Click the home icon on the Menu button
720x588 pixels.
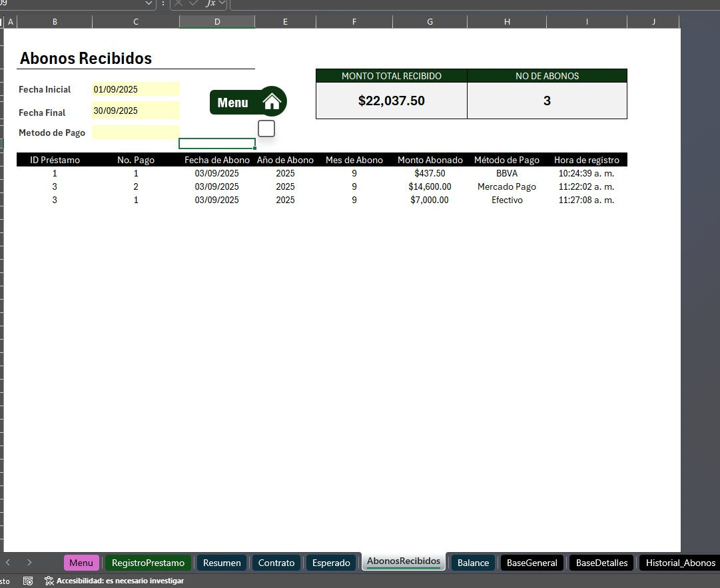272,101
